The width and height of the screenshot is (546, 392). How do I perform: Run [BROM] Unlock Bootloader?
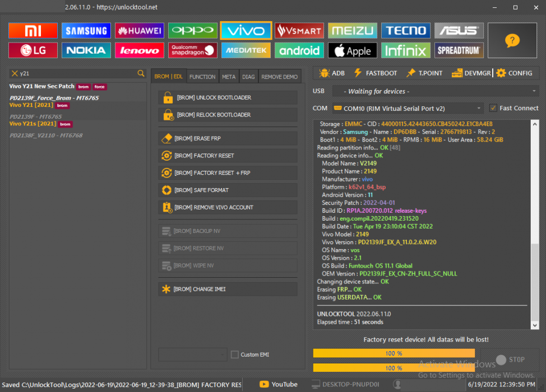point(228,98)
